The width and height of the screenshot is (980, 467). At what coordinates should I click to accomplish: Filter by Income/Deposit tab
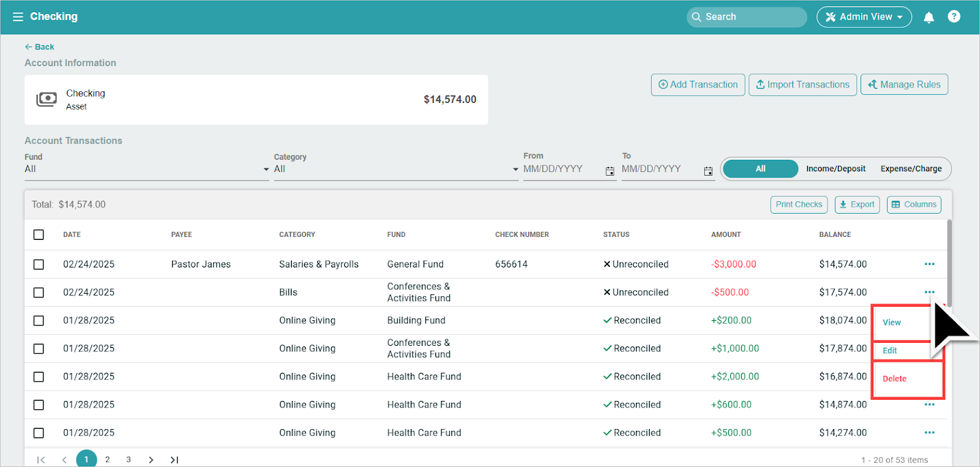tap(835, 169)
